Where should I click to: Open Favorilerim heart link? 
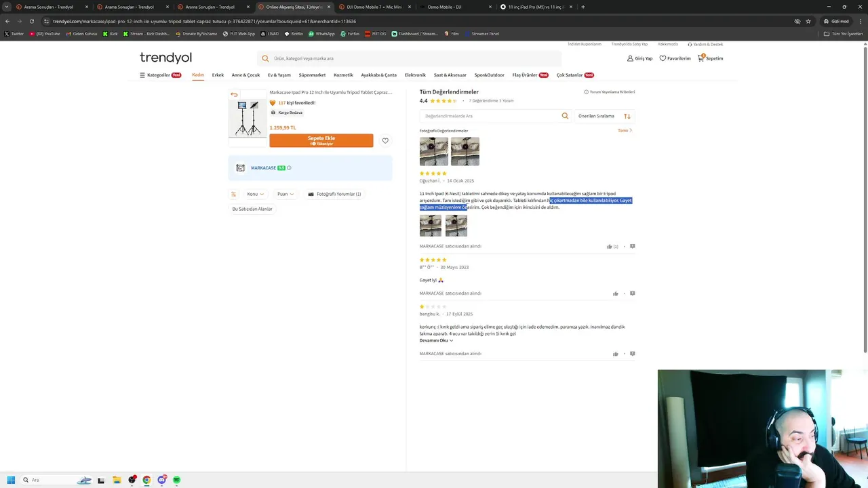tap(675, 58)
